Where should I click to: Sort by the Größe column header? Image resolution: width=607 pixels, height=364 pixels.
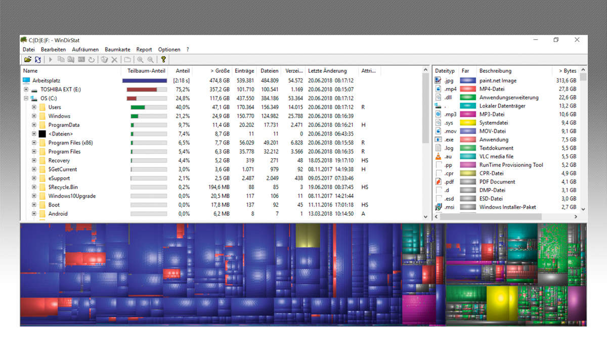point(212,71)
